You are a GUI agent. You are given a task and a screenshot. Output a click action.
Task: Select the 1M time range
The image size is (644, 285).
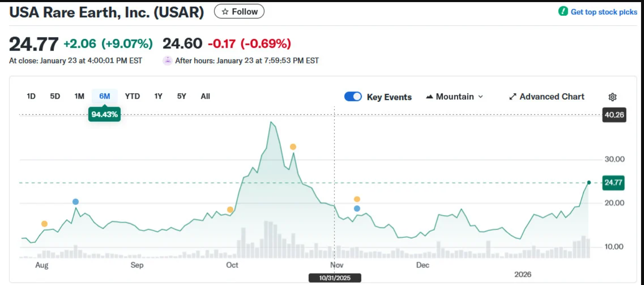pos(79,96)
